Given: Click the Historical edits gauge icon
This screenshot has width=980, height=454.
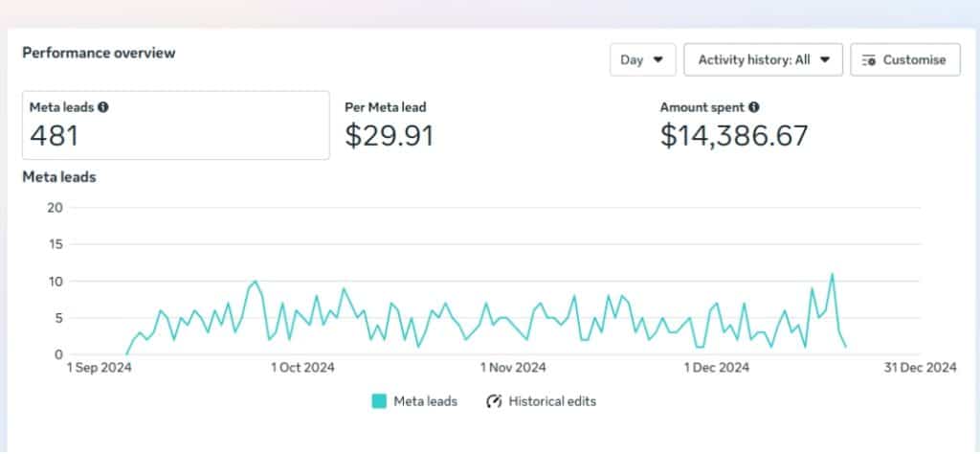Looking at the screenshot, I should click(494, 401).
